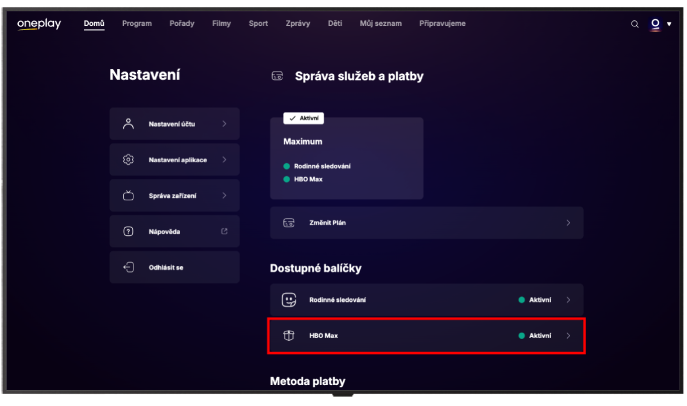This screenshot has width=687, height=406.
Task: Click Aktivní status on HBO Max row
Action: coord(535,336)
